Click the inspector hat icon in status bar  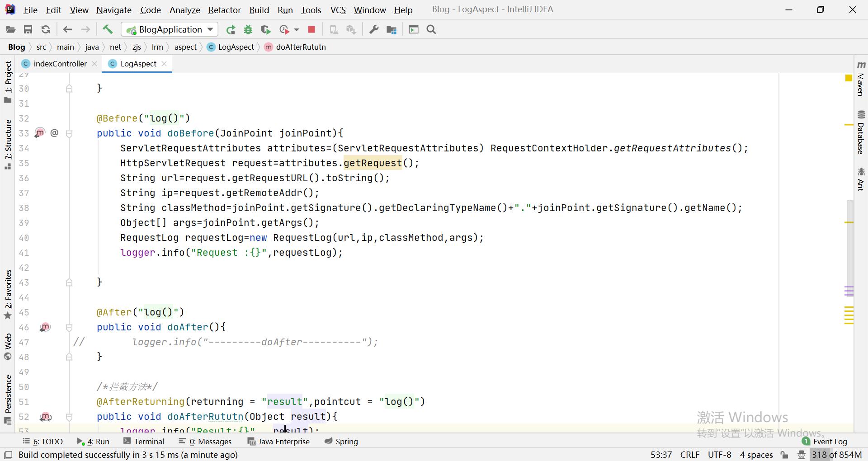point(801,455)
